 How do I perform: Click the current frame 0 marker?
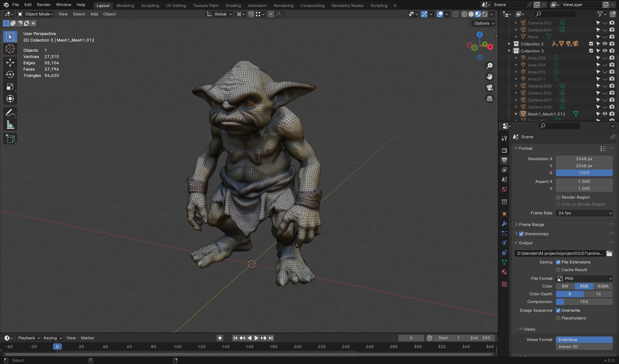coord(57,347)
